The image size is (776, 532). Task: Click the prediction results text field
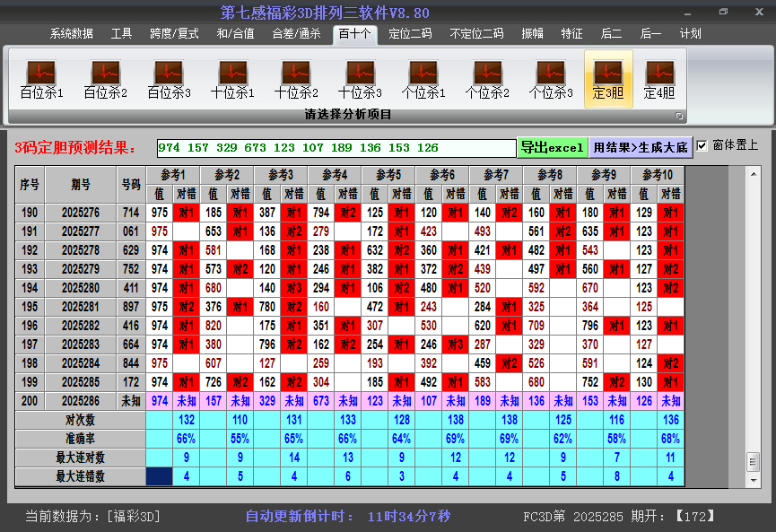[x=336, y=147]
